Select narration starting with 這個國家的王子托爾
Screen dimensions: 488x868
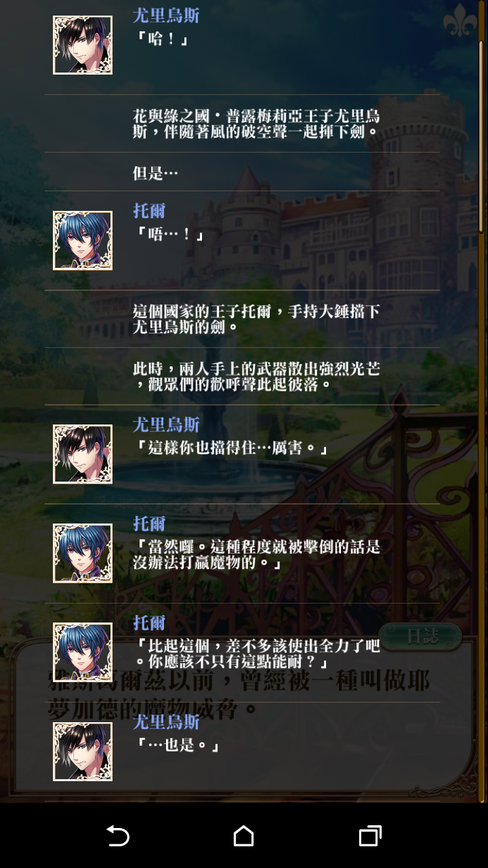[x=256, y=319]
